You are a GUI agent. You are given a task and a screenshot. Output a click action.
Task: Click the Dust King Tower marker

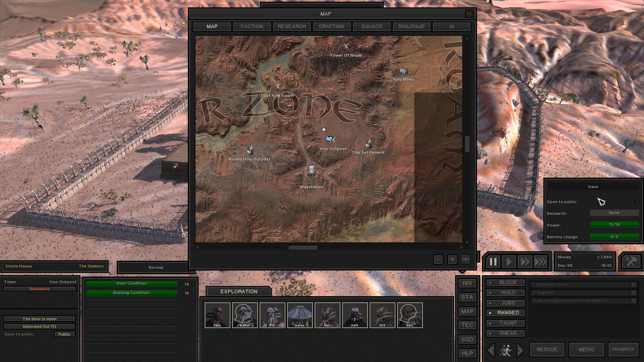[x=278, y=86]
